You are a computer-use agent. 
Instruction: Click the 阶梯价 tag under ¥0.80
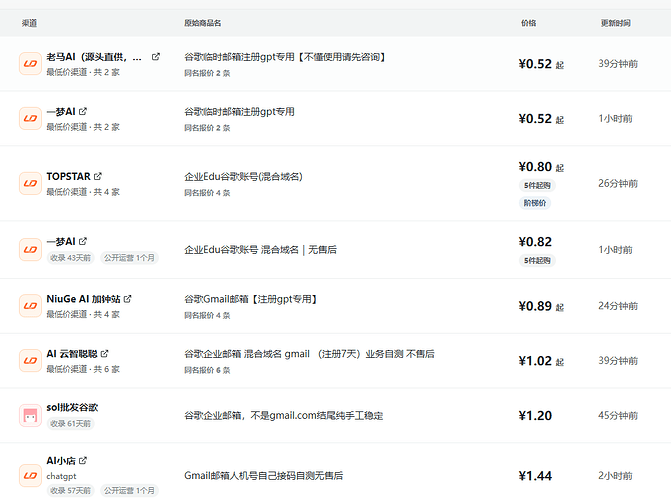pos(535,203)
